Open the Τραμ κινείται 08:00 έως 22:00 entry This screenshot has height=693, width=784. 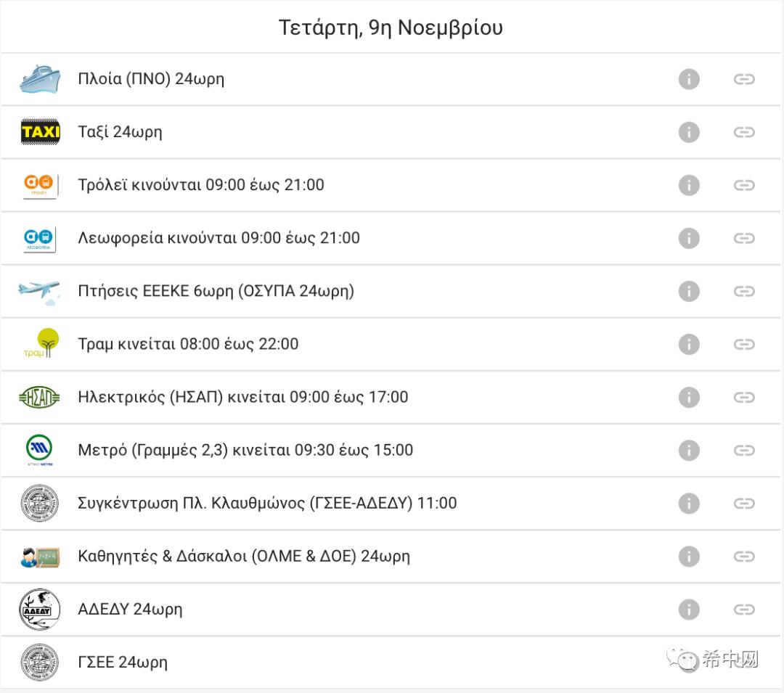(390, 344)
